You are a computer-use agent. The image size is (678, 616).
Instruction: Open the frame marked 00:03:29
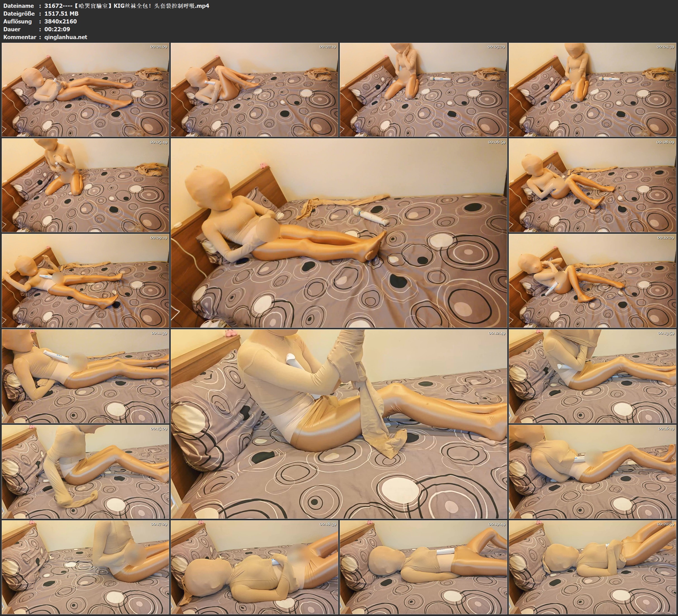[423, 89]
